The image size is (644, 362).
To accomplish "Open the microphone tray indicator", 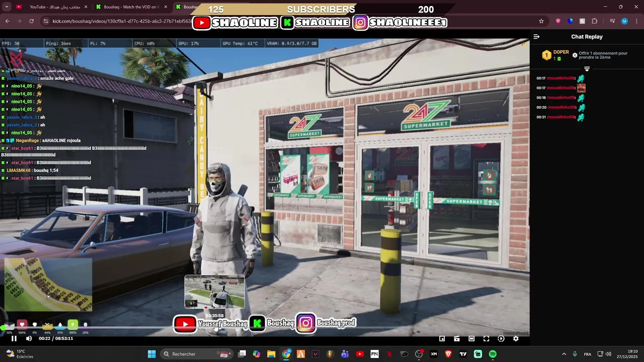I will point(575,354).
